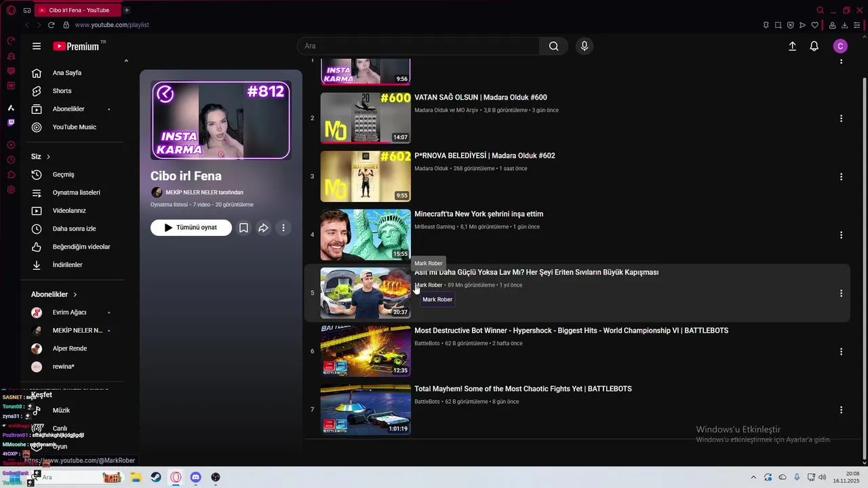This screenshot has width=868, height=488.
Task: Start voice search with microphone
Action: click(x=585, y=46)
